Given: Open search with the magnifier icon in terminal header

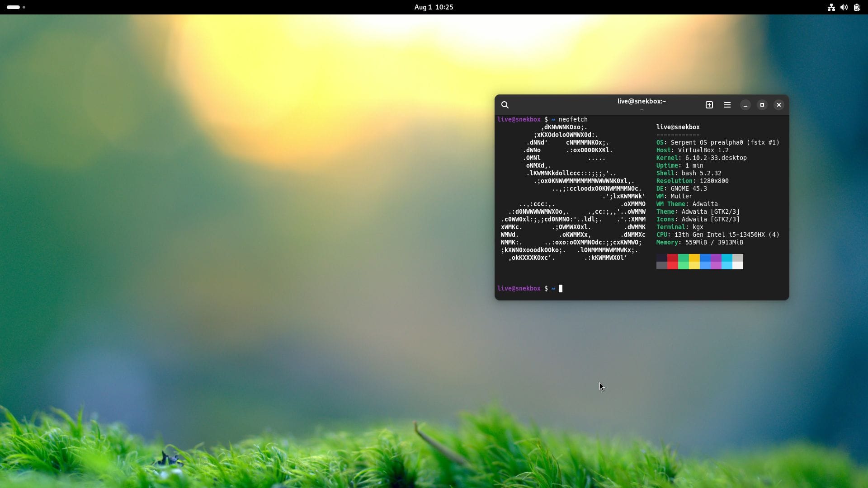Looking at the screenshot, I should (505, 104).
